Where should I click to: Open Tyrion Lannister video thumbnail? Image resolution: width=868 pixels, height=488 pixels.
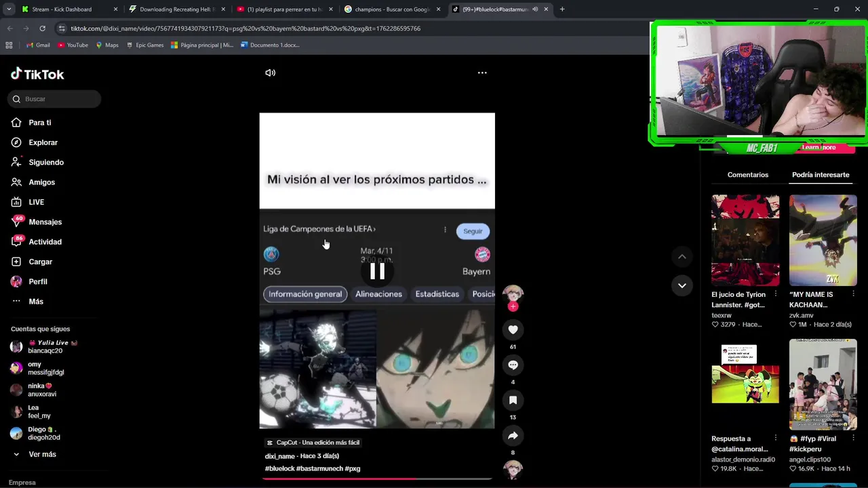(745, 240)
